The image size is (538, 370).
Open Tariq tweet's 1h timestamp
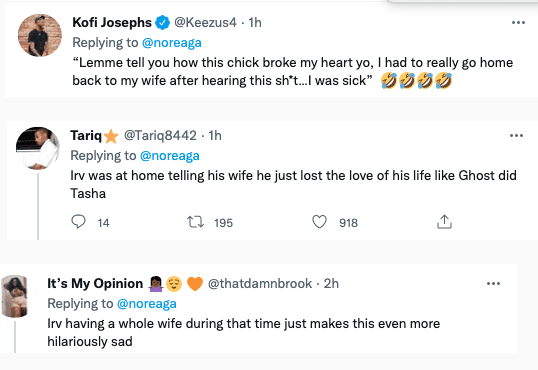point(215,136)
